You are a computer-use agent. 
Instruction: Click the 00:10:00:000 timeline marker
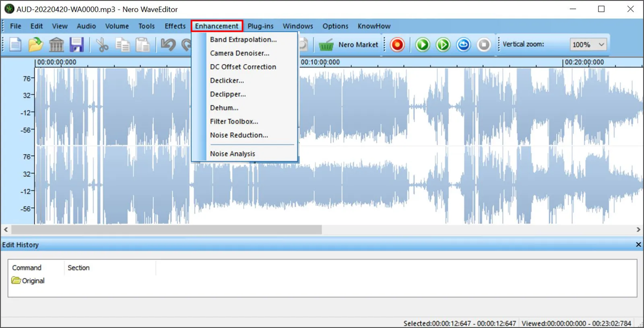coord(320,62)
